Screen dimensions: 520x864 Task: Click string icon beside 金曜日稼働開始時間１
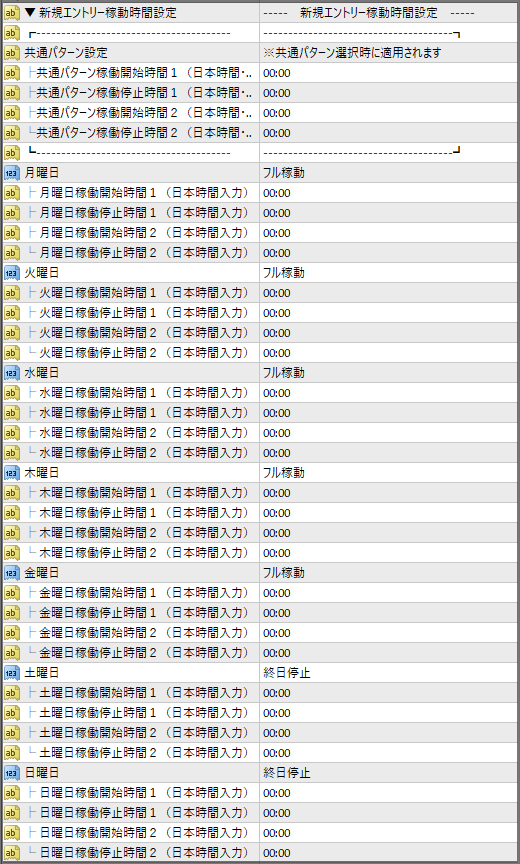(x=12, y=593)
